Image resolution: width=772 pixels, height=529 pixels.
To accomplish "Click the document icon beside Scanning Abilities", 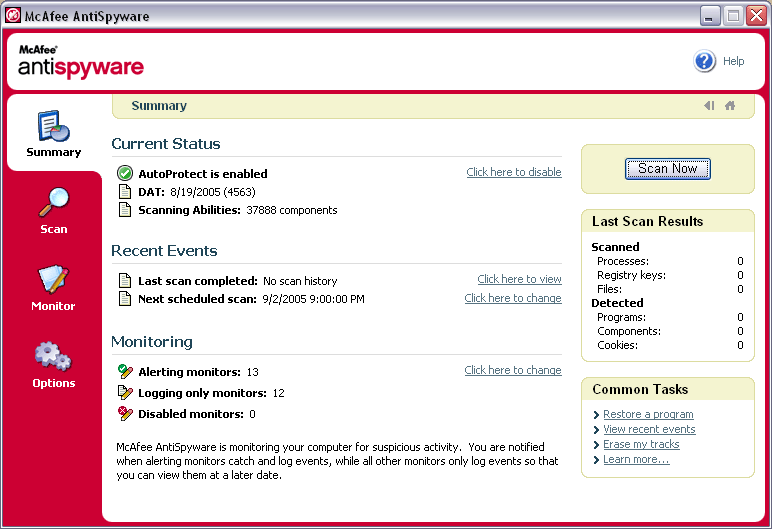I will (125, 210).
